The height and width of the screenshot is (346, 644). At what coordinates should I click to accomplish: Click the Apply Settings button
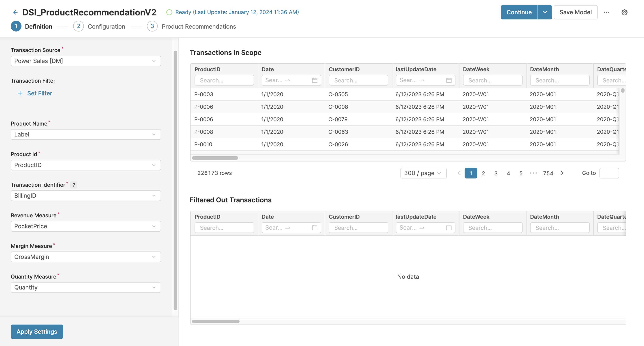[36, 331]
